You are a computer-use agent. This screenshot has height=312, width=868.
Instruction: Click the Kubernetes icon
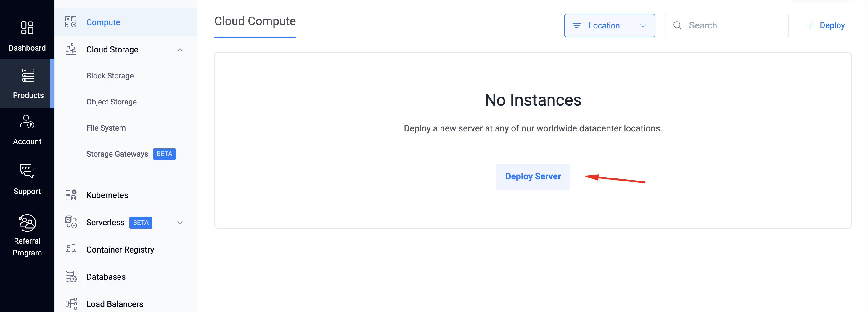pos(71,195)
